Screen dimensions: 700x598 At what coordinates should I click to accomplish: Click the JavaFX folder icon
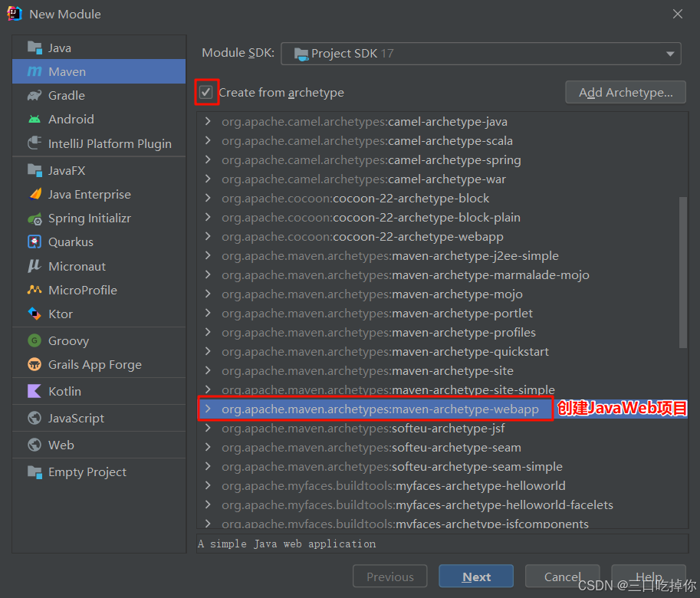[35, 170]
